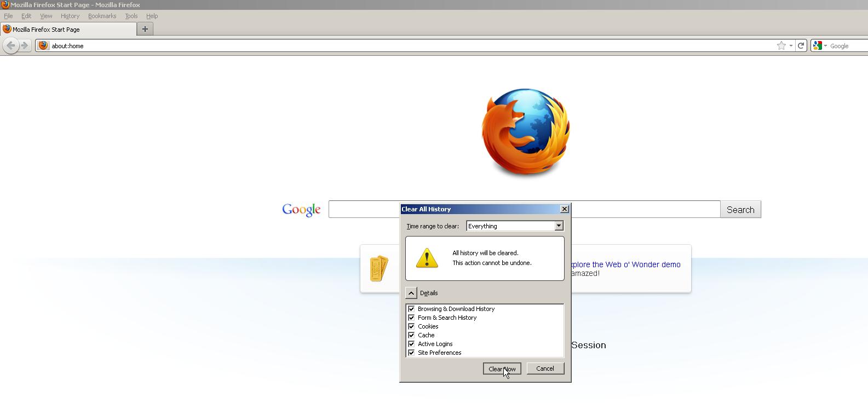Screen dimensions: 868x403
Task: Toggle the Cookies checkbox
Action: click(x=411, y=326)
